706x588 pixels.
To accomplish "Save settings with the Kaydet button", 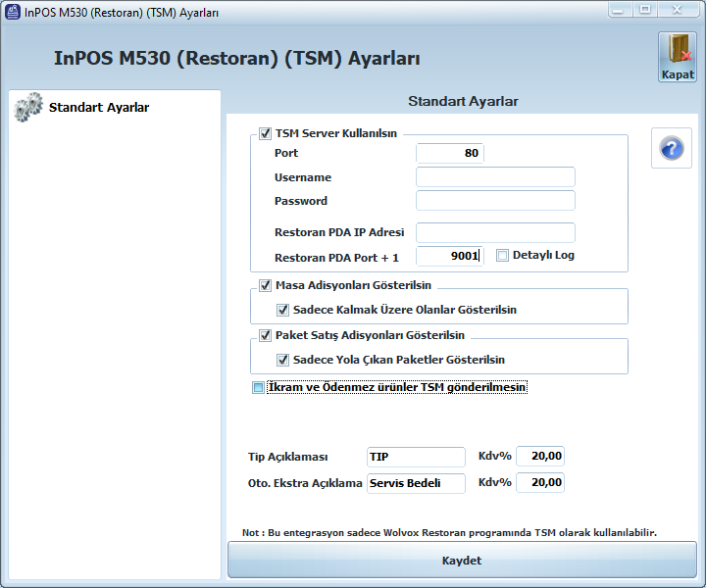I will pyautogui.click(x=462, y=561).
